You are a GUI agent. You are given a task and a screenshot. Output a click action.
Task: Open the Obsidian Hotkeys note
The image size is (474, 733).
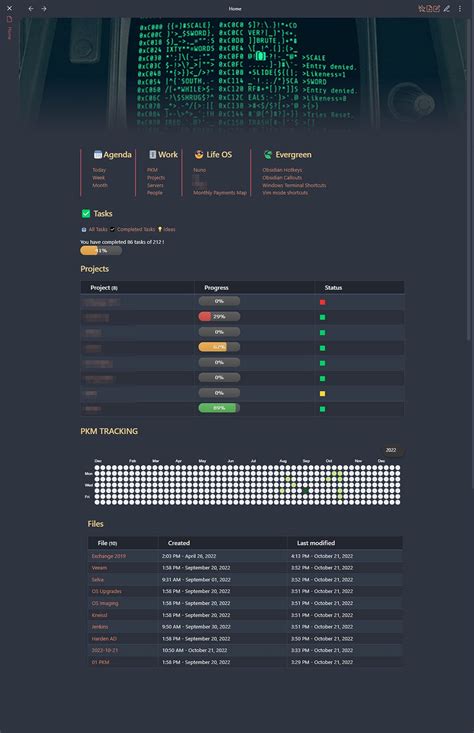282,170
